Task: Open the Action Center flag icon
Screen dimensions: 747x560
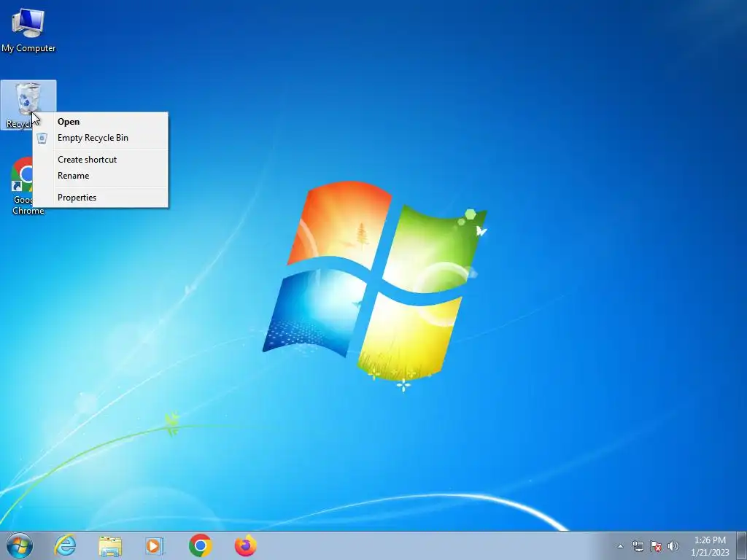Action: (656, 546)
